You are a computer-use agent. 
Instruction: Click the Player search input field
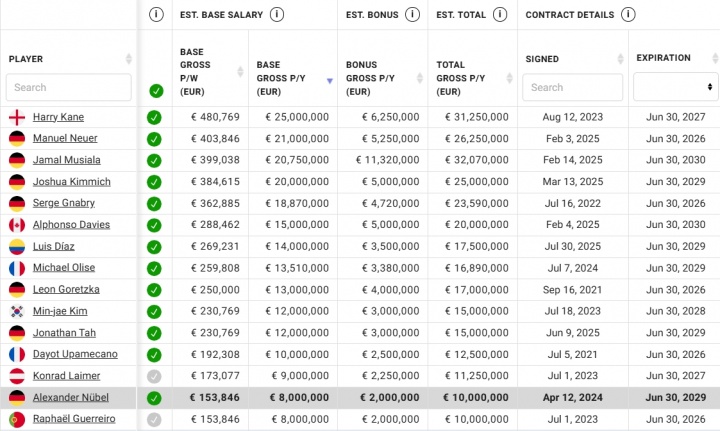coord(69,87)
